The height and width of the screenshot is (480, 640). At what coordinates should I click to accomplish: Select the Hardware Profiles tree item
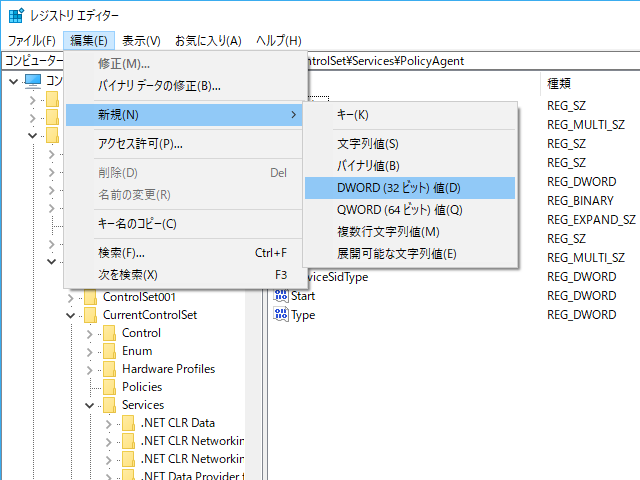169,369
